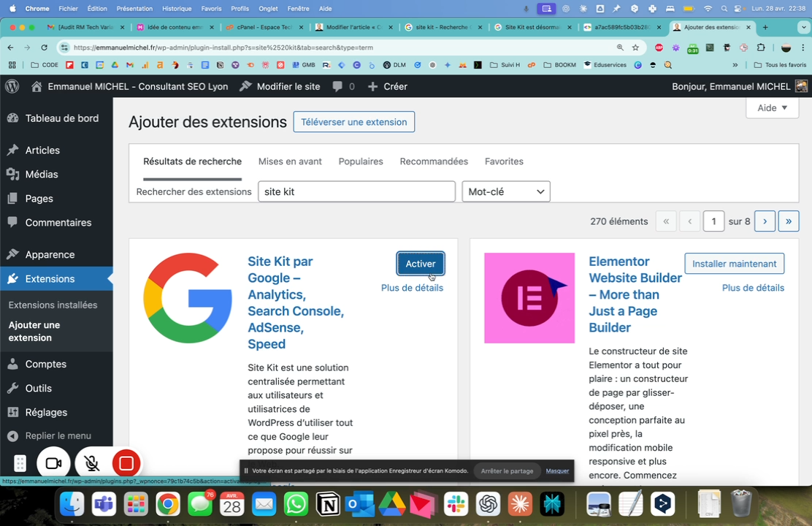Open the CODE bookmarks folder
The image size is (812, 526).
pos(45,65)
